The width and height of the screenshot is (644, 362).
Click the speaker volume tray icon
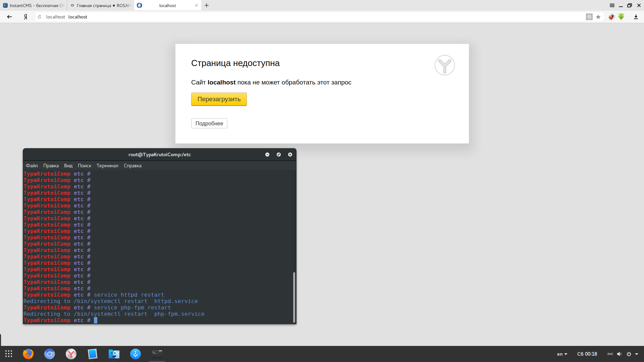pyautogui.click(x=619, y=354)
